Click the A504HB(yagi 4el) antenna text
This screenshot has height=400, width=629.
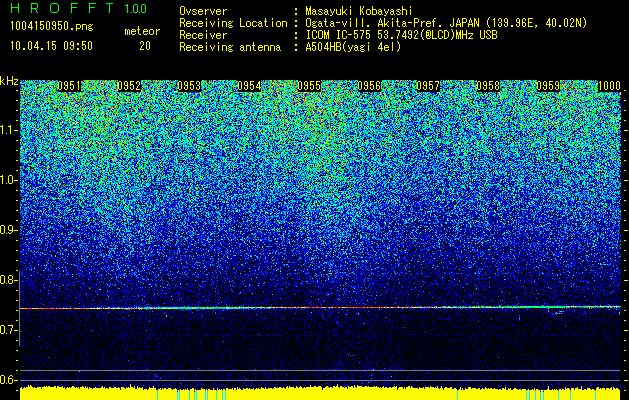point(353,47)
